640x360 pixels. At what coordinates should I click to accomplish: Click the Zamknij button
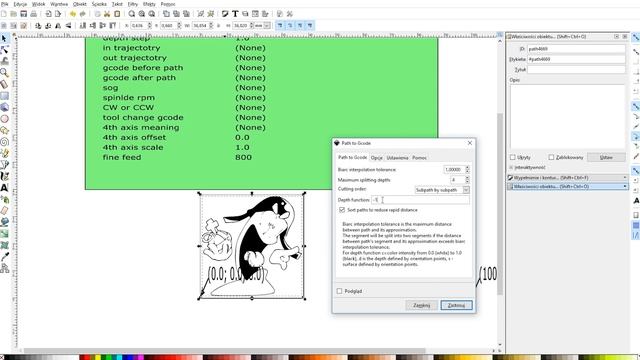point(421,305)
